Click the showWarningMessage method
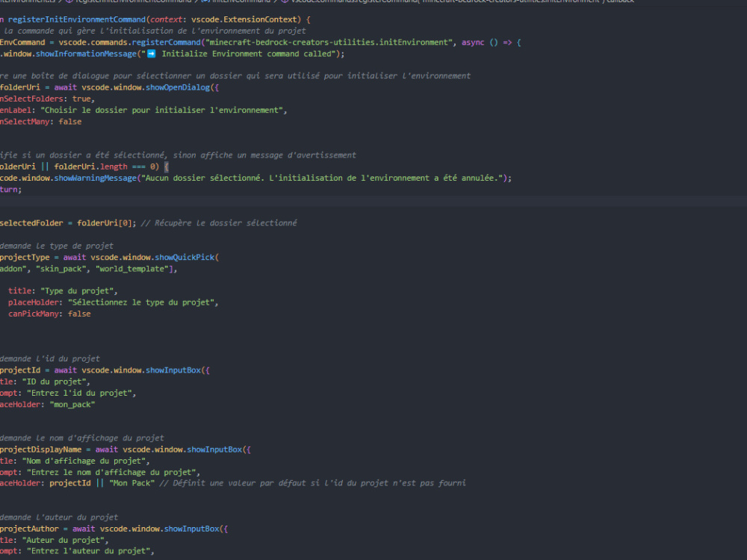Screen dimensions: 747x560 coord(96,178)
